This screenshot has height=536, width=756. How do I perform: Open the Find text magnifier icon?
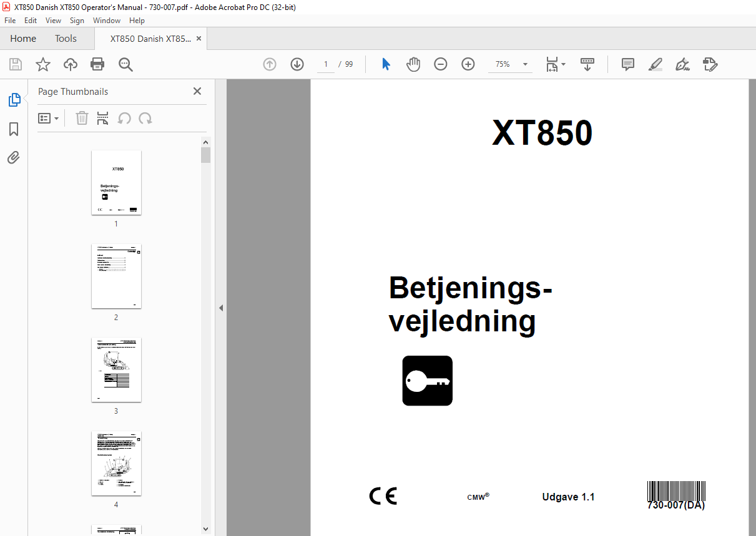(125, 64)
